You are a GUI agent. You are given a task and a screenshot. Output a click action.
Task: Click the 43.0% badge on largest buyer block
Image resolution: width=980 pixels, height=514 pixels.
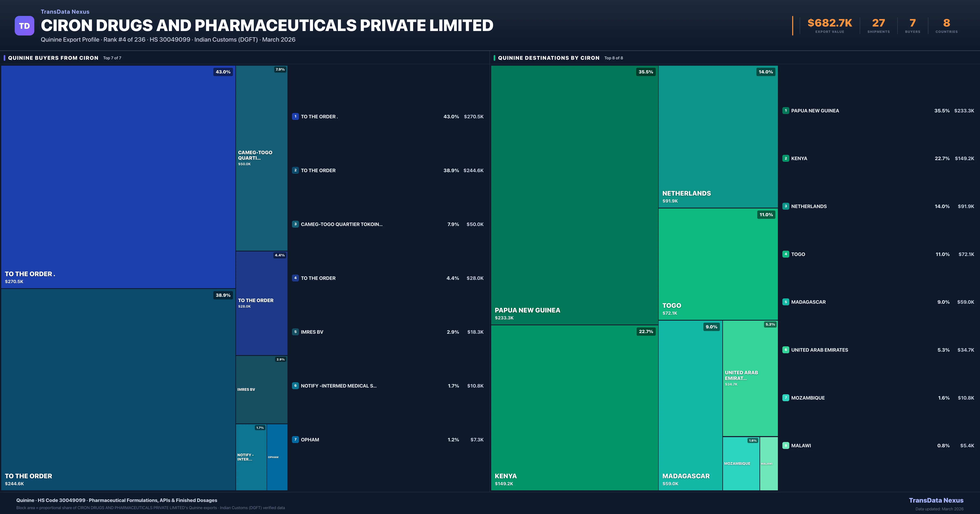click(223, 72)
